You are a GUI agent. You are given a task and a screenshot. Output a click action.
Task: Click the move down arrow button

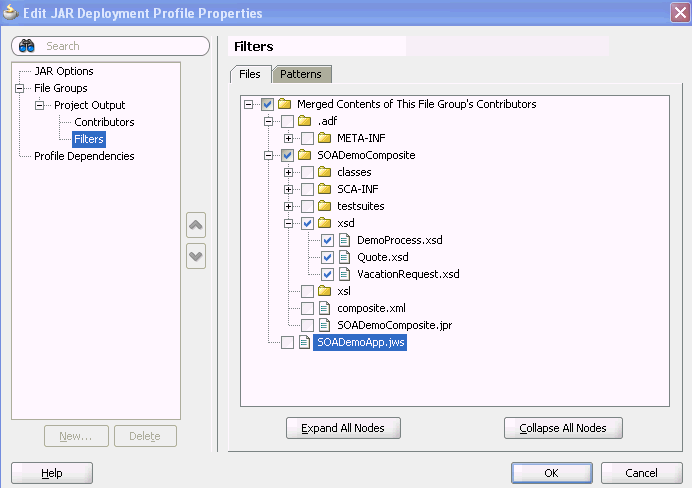196,256
